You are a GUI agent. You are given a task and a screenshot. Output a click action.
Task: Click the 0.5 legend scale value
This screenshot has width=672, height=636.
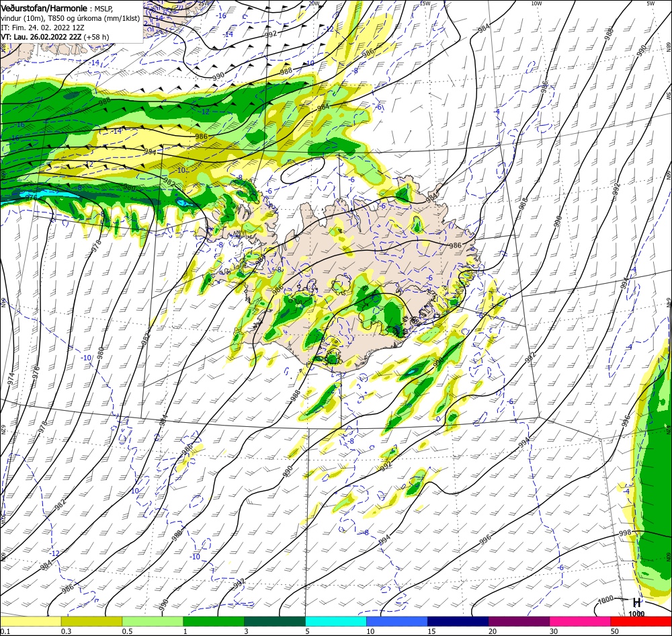click(127, 631)
